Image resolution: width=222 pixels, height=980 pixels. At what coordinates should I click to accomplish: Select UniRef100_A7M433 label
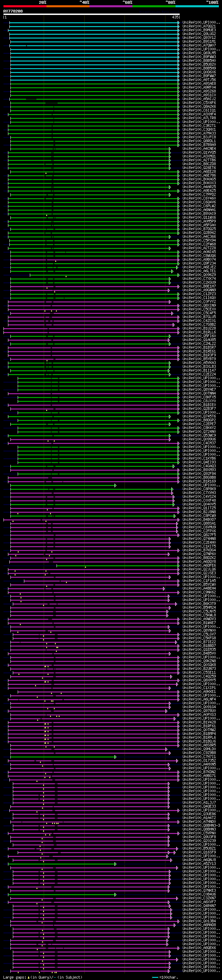click(199, 133)
